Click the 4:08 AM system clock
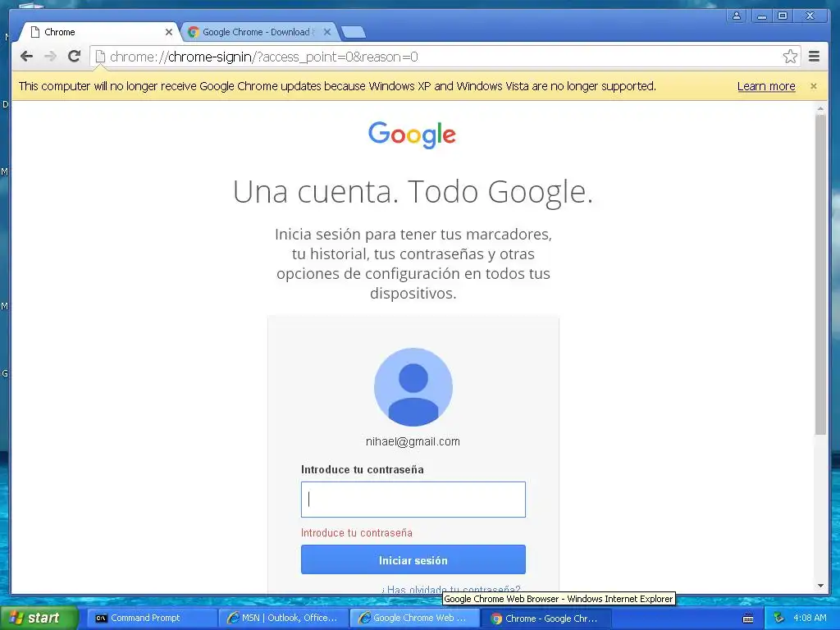This screenshot has width=840, height=630. [x=810, y=619]
